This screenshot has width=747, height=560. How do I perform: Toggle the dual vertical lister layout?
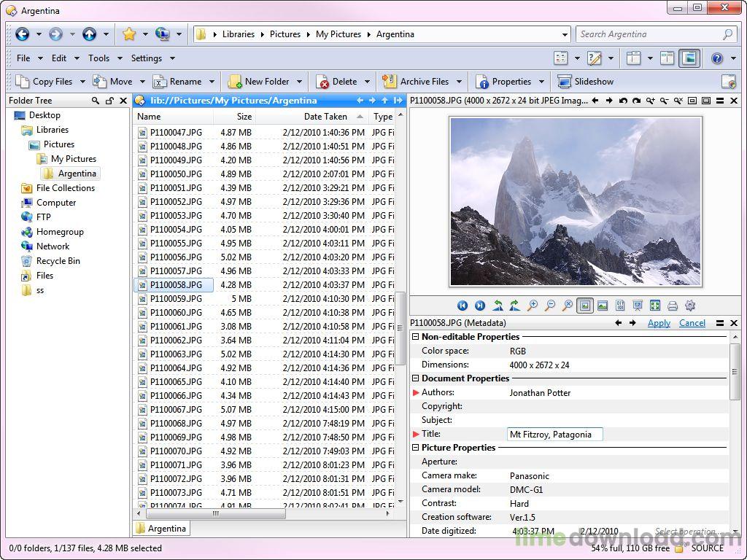[x=667, y=58]
